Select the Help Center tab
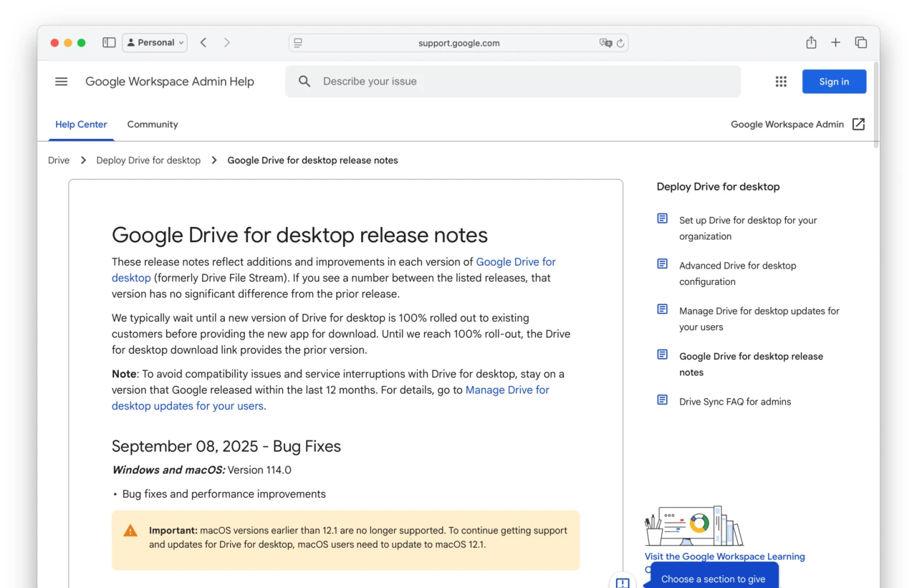Viewport: 917px width, 588px height. click(81, 124)
